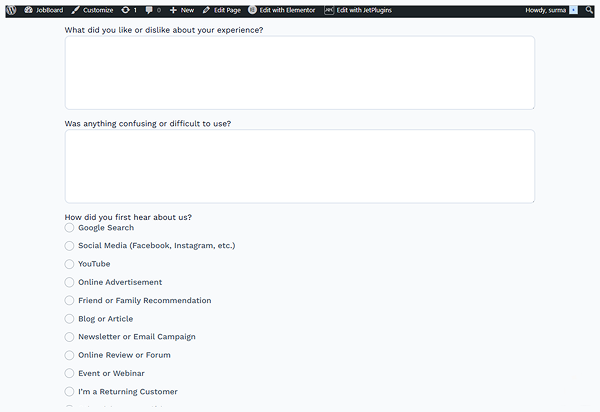This screenshot has width=600, height=412.
Task: Pick the Online Advertisement option
Action: pos(70,282)
